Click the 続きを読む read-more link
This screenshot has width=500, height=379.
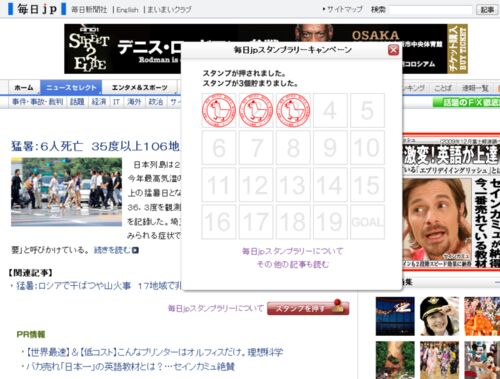click(x=112, y=250)
